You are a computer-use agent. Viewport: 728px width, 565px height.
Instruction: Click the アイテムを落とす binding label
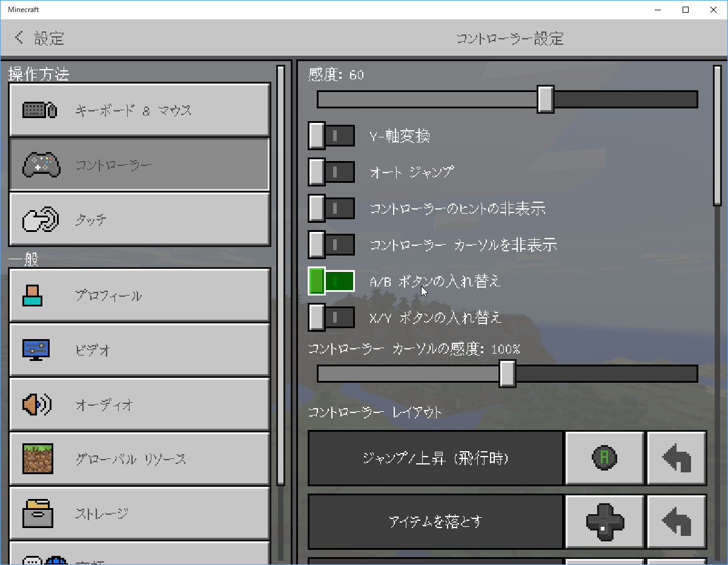pos(435,522)
